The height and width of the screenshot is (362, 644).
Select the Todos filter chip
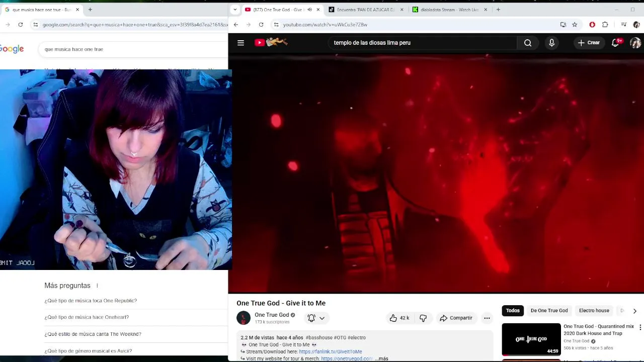point(513,311)
